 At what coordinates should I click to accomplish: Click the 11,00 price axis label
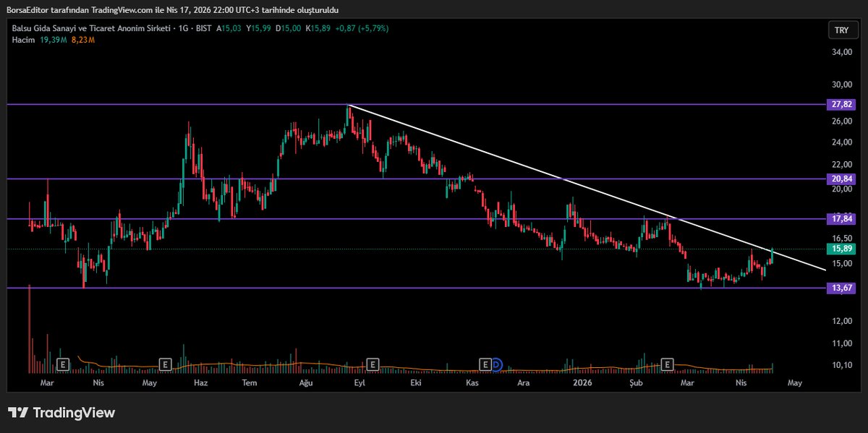[x=842, y=343]
